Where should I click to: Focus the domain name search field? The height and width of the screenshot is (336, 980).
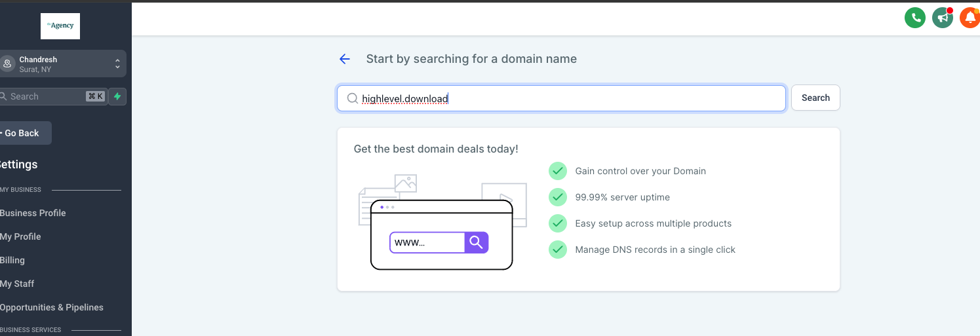coord(561,98)
